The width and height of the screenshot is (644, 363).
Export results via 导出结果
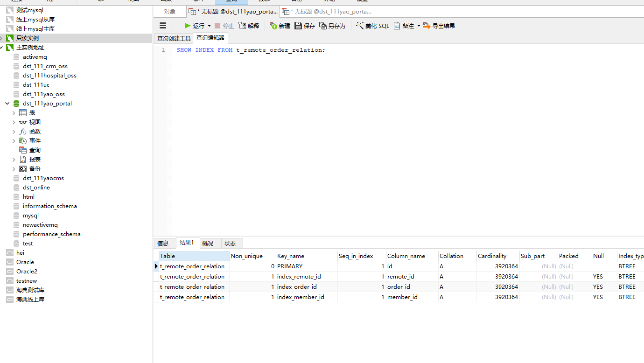[439, 26]
